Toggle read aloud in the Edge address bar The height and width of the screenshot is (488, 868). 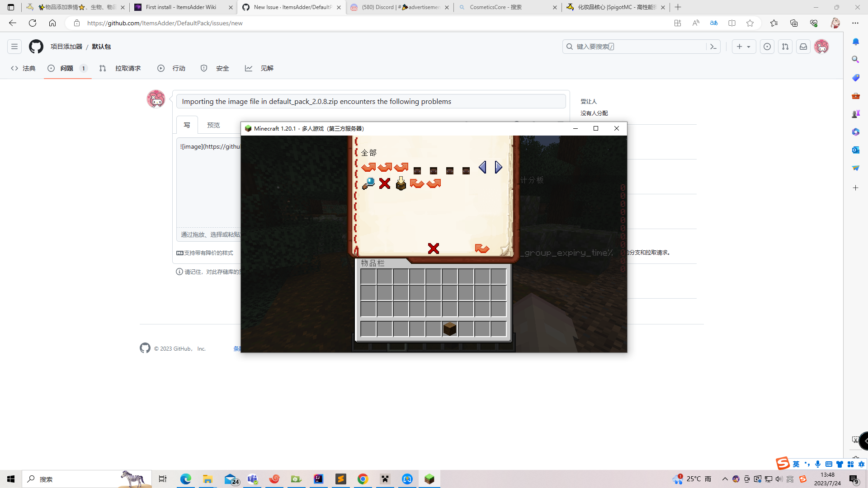point(696,23)
